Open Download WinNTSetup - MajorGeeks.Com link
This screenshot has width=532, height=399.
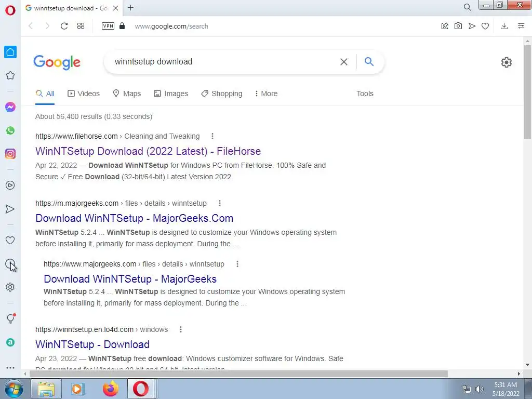(x=135, y=218)
